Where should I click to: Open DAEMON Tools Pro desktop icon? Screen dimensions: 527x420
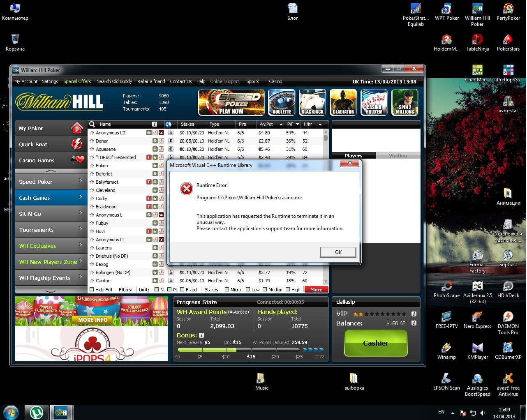point(508,323)
